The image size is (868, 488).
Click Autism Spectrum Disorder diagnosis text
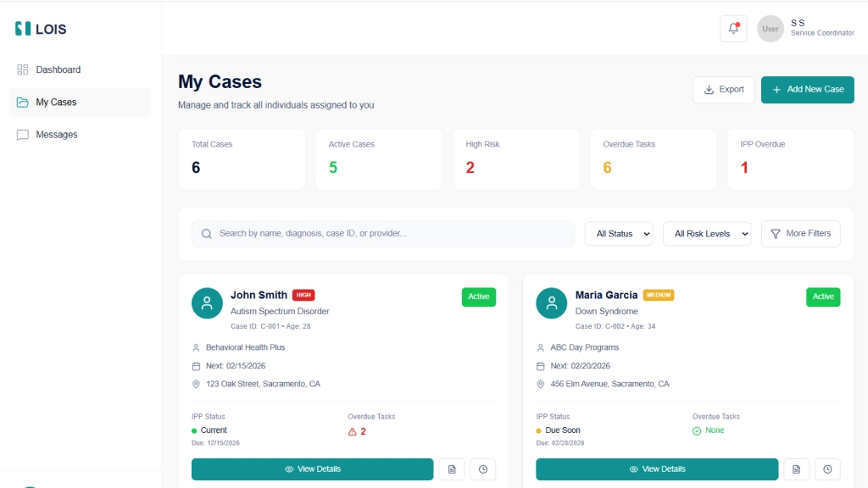click(x=280, y=312)
